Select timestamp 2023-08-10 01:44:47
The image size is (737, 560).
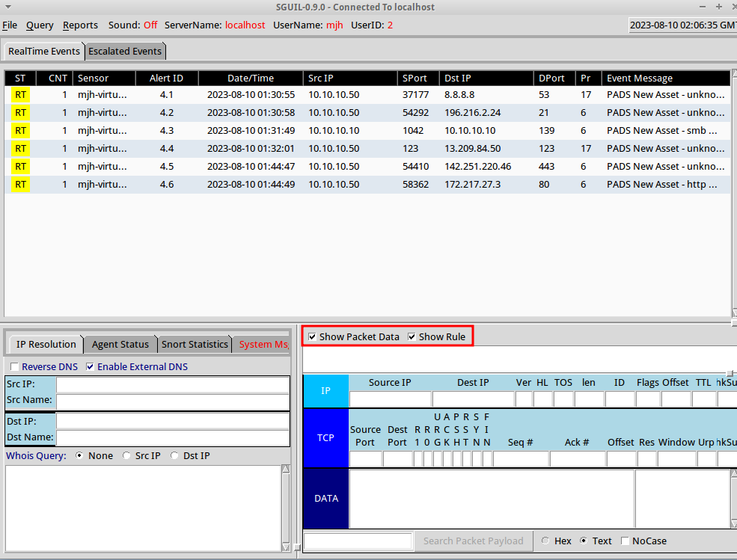(251, 166)
